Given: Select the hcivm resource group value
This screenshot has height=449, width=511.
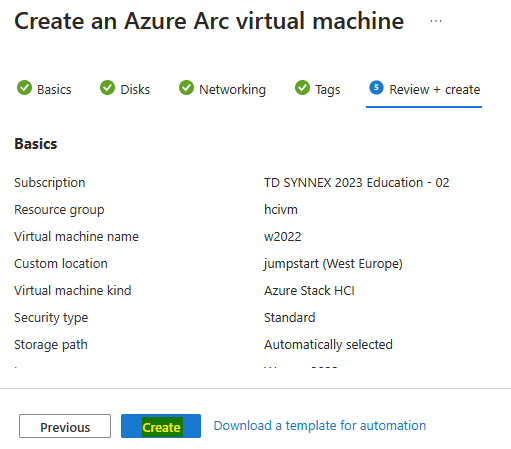Looking at the screenshot, I should [281, 210].
